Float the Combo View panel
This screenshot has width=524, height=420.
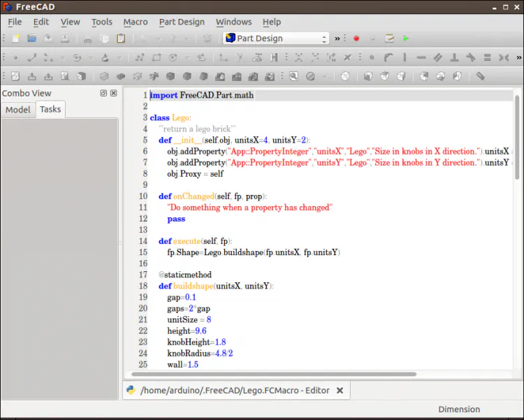tap(103, 93)
